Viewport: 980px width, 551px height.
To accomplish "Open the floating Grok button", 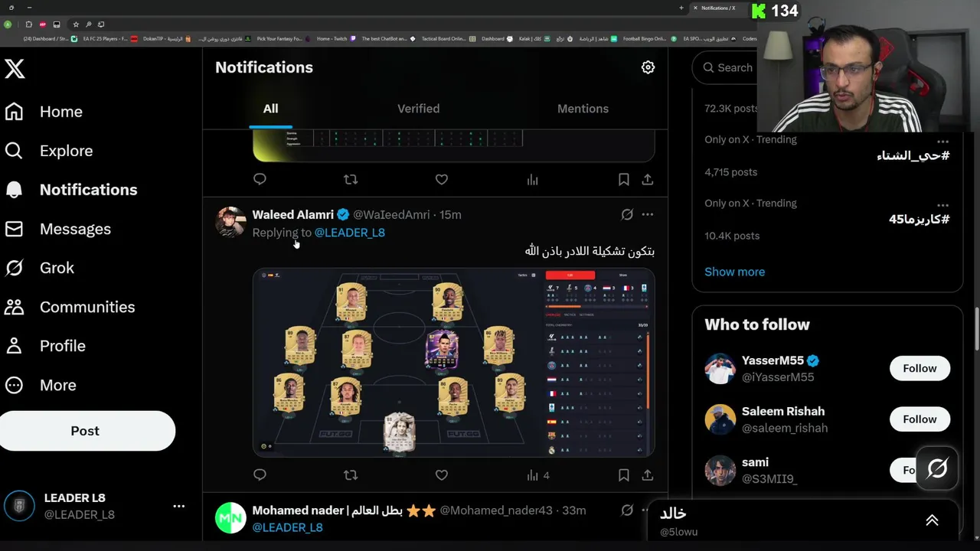I will click(x=937, y=468).
